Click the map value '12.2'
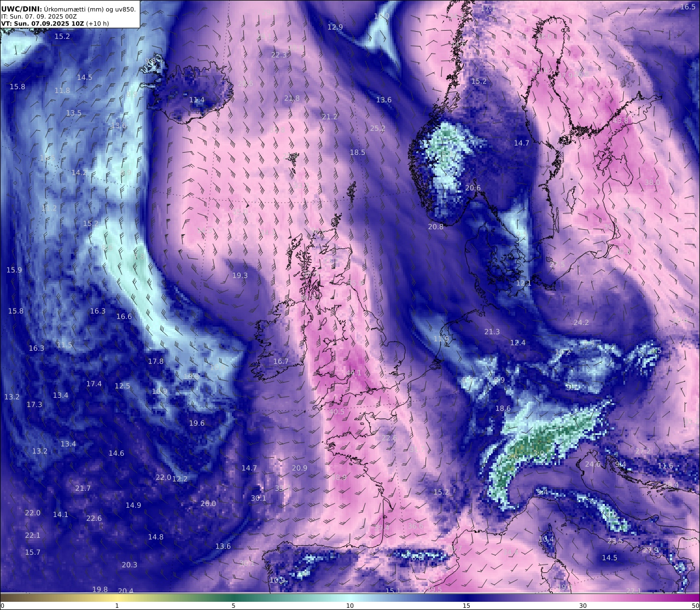The height and width of the screenshot is (610, 700). point(180,479)
